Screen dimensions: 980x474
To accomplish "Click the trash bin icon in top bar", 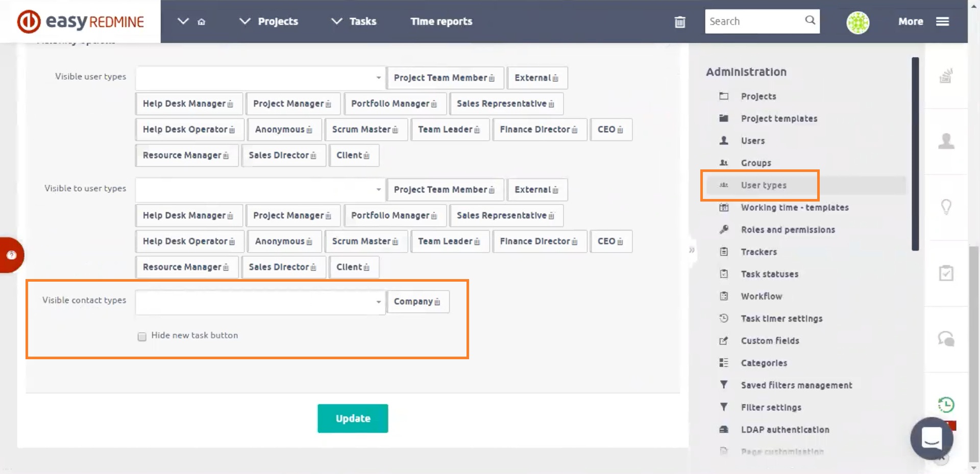I will [680, 22].
